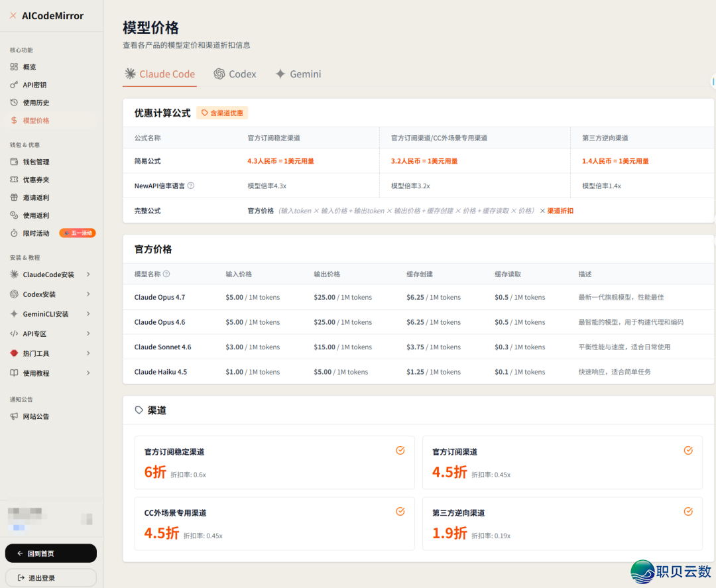Open 优惠券夹 sidebar link
The height and width of the screenshot is (588, 716).
(51, 180)
